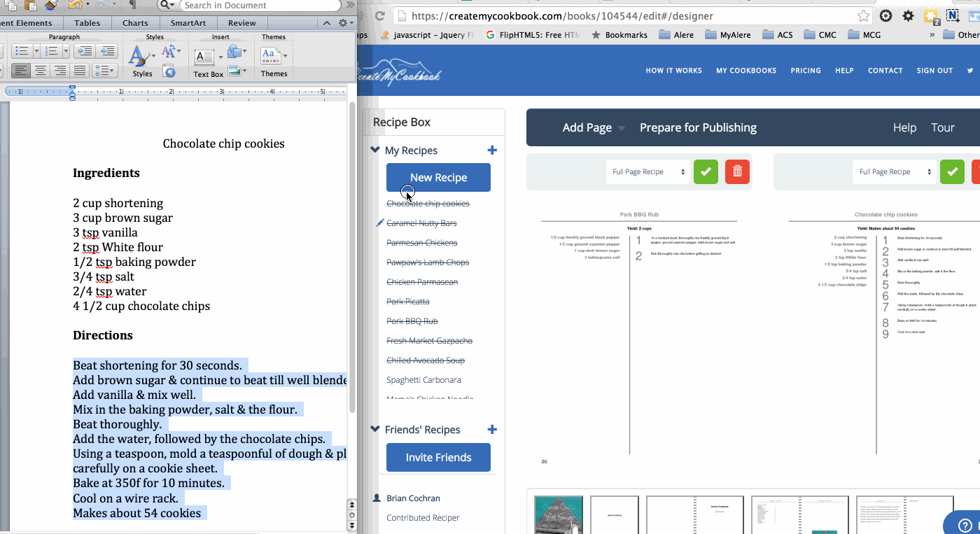Open the numbered list dropdown arrow
Image resolution: width=980 pixels, height=534 pixels.
click(66, 51)
